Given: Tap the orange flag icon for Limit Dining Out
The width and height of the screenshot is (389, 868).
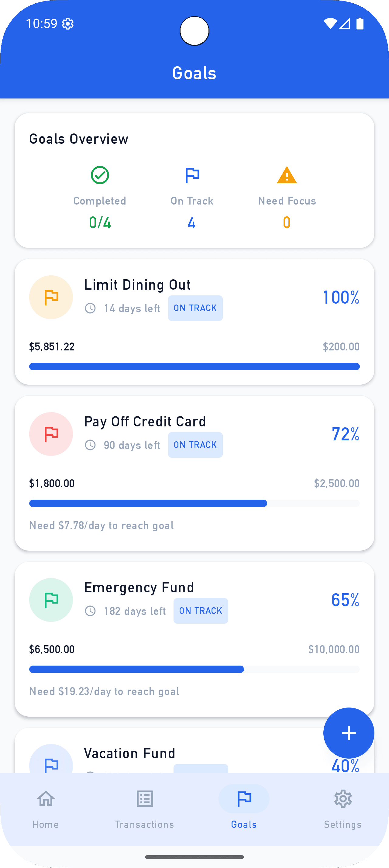Looking at the screenshot, I should click(51, 297).
